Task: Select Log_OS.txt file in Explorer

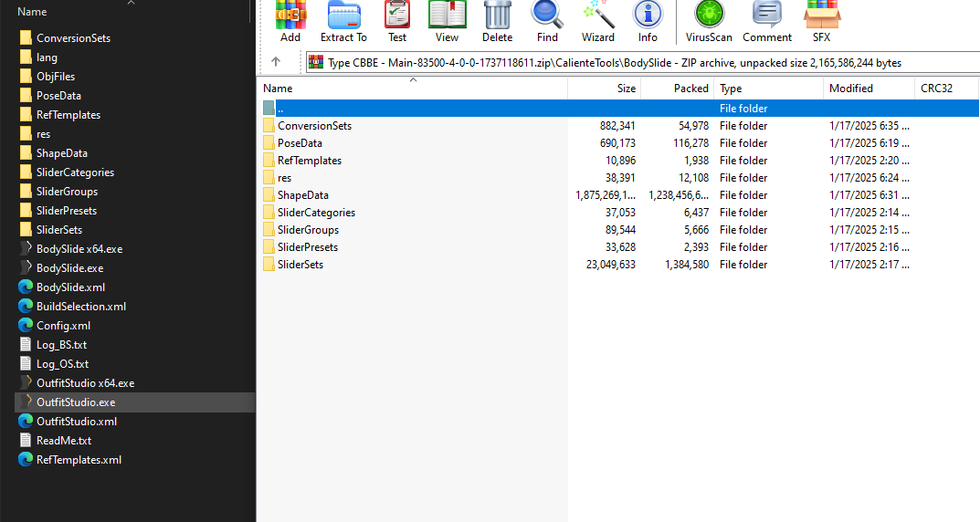Action: (62, 363)
